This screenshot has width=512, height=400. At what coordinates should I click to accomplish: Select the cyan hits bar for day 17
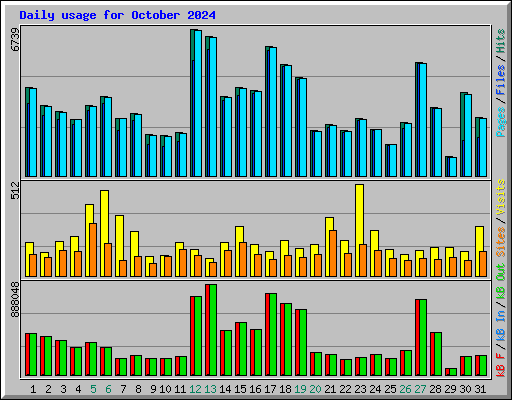point(273,112)
